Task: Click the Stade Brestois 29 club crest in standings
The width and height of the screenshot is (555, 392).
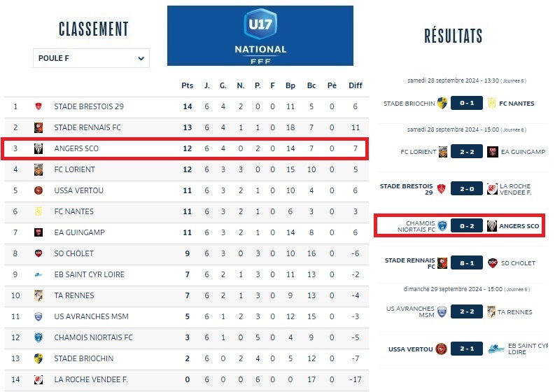Action: [38, 106]
